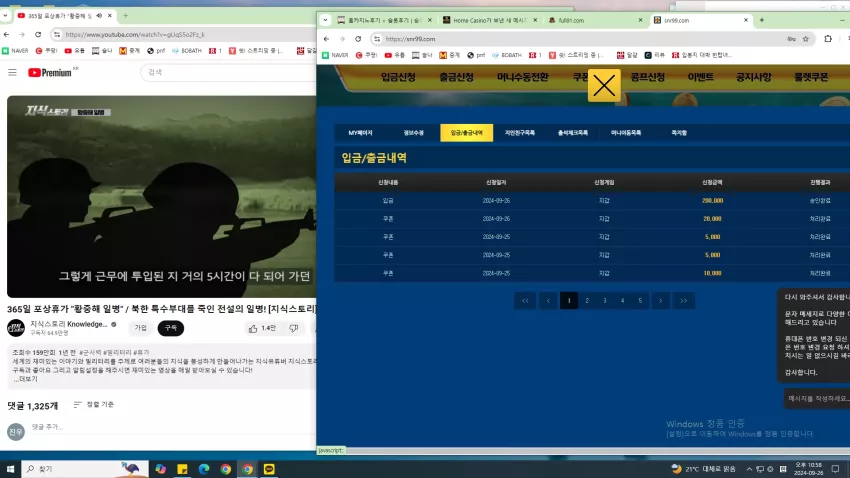This screenshot has height=478, width=850.
Task: Open new tab in snr99 browser window
Action: pos(762,20)
